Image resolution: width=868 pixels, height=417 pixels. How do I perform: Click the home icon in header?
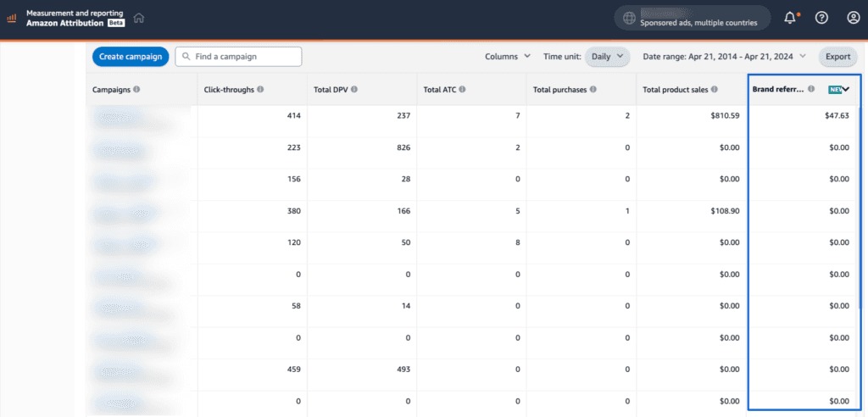point(139,18)
